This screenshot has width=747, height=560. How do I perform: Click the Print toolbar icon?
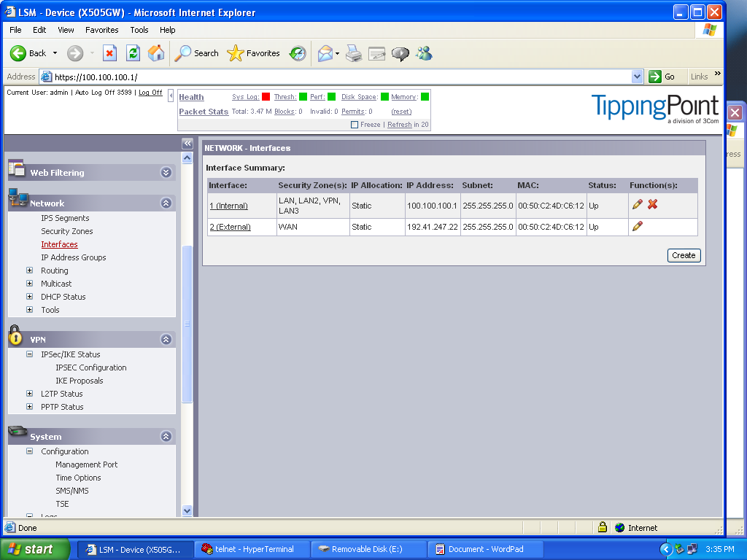pyautogui.click(x=354, y=53)
